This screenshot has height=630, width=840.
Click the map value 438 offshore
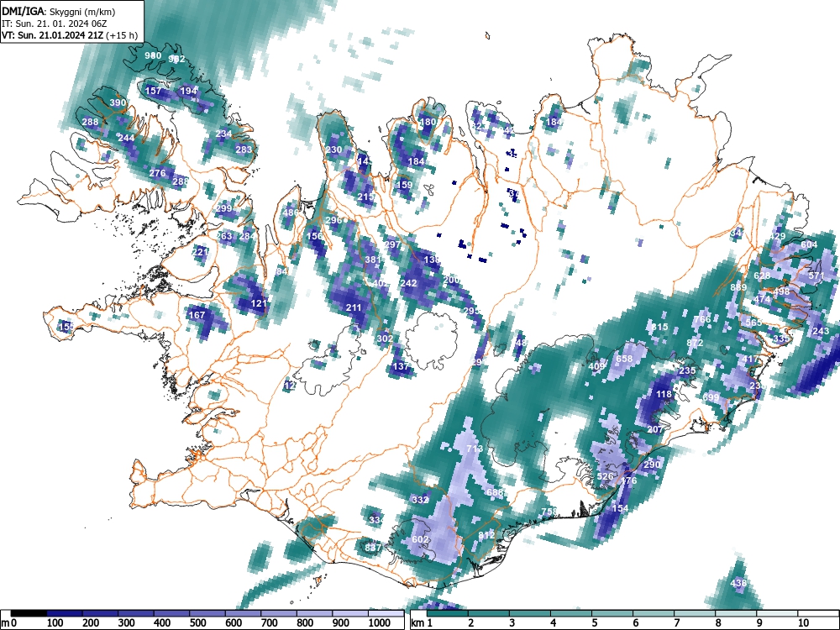click(738, 583)
